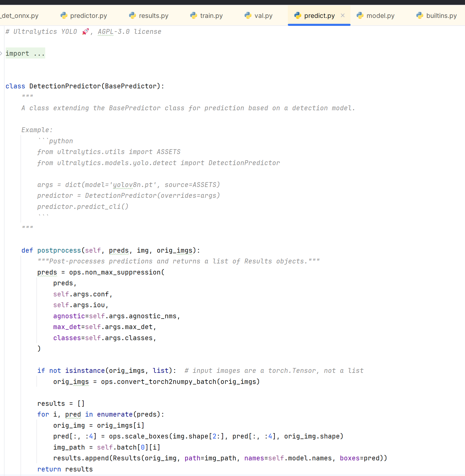Viewport: 465px width, 476px height.
Task: Click the 'Post-processes predictions' docstring line
Action: tap(179, 261)
